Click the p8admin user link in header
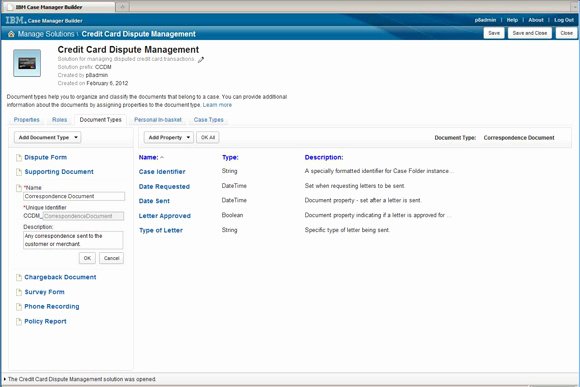This screenshot has width=580, height=387. [x=485, y=20]
